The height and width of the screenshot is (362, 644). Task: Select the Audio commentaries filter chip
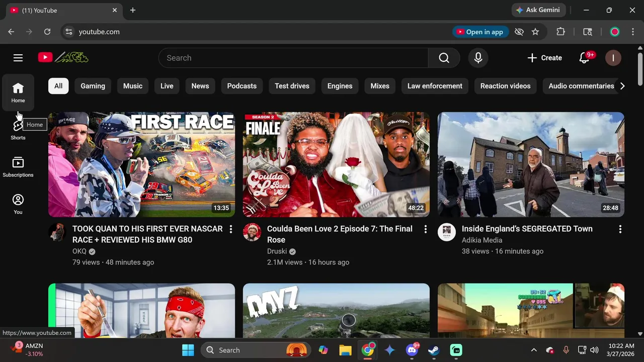(x=581, y=86)
